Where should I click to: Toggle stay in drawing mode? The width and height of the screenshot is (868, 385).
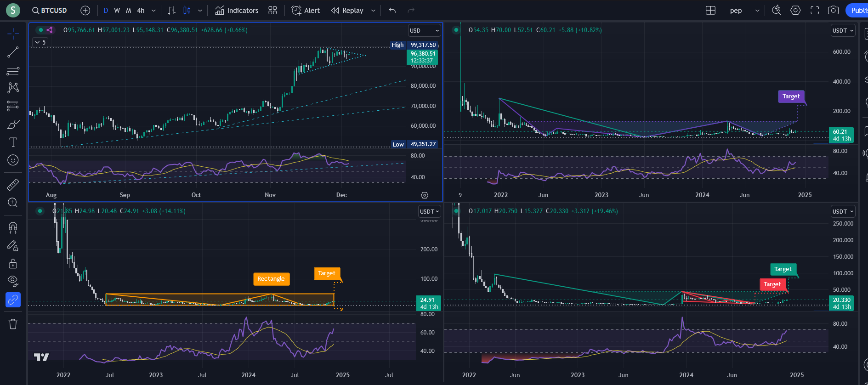[x=13, y=245]
